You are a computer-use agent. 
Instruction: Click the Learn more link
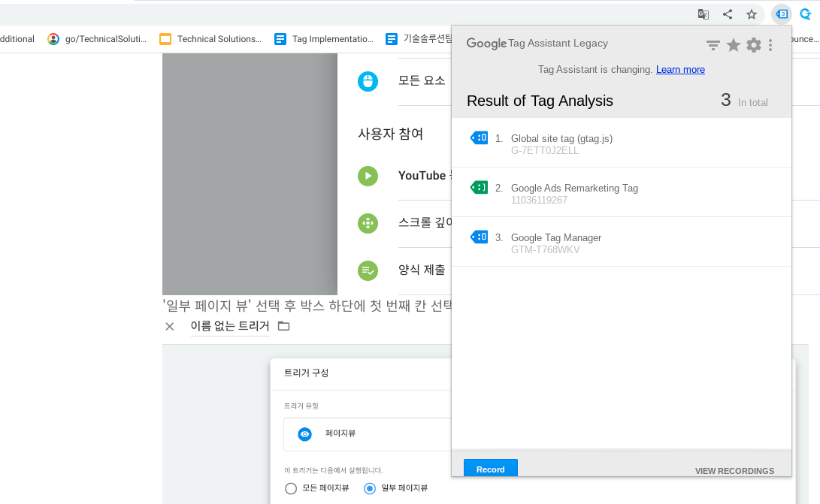click(680, 70)
